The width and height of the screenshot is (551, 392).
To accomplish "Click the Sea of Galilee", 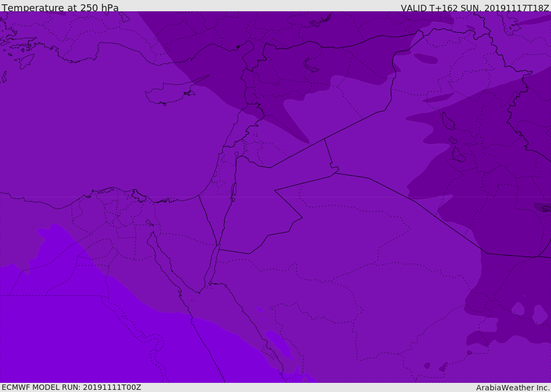I will point(236,154).
